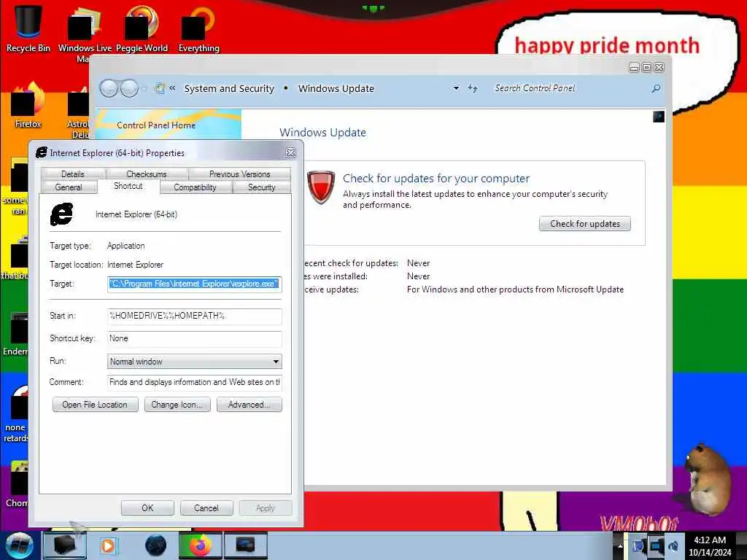Screen dimensions: 747x560
Task: Click the Shortcut key field
Action: [194, 338]
